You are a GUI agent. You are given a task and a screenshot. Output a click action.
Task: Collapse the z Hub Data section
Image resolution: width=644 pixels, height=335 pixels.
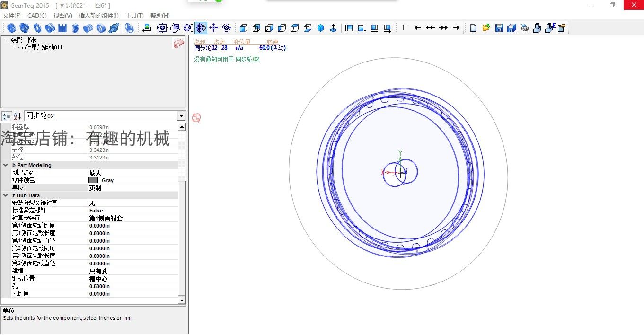click(x=5, y=195)
